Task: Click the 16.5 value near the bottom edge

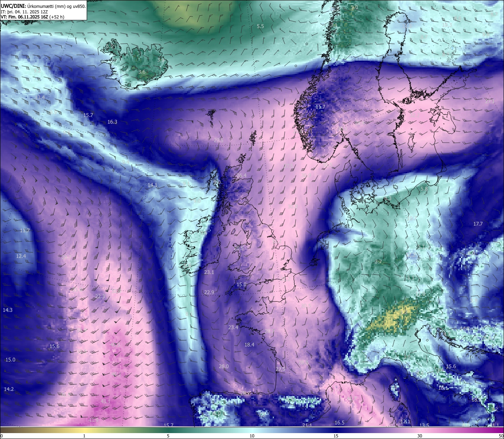Action: pos(339,422)
